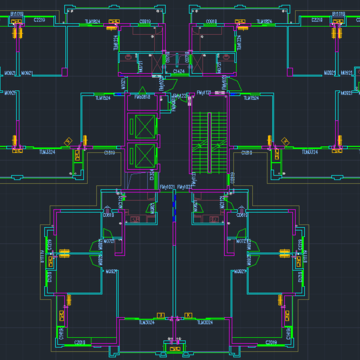
Task: Select yellow box right of bottom center wall
Action: tap(188, 315)
